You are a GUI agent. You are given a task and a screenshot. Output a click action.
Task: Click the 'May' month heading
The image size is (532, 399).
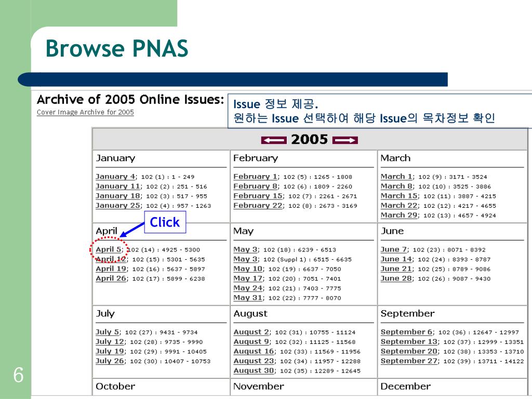click(243, 231)
